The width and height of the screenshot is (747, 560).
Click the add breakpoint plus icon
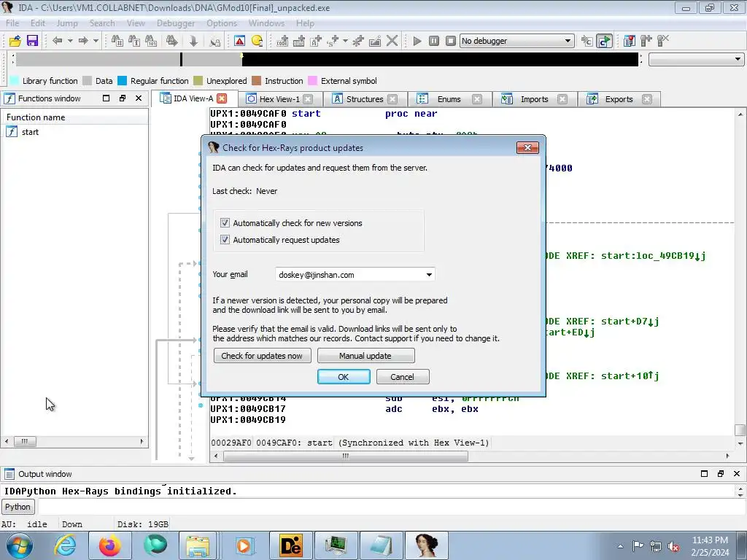(x=646, y=41)
